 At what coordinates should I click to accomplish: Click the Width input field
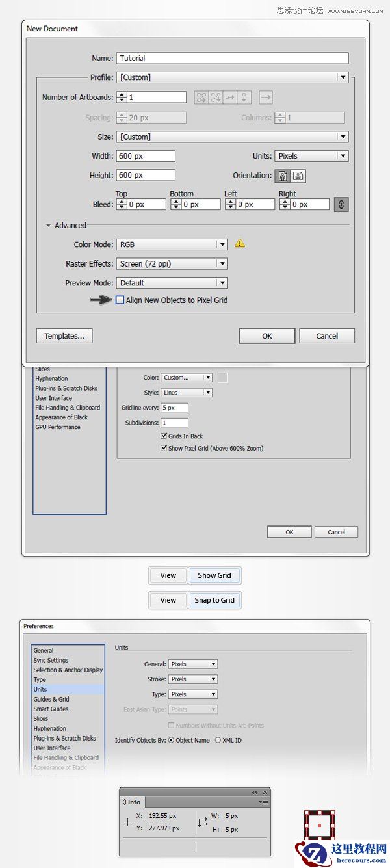click(146, 156)
